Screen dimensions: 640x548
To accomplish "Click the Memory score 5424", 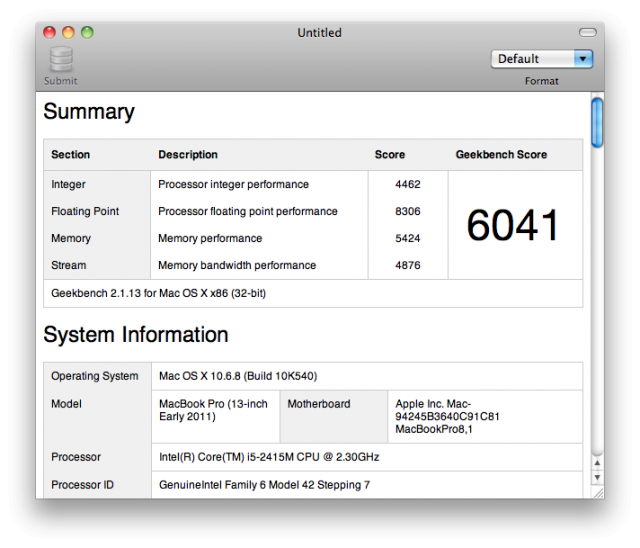I will [408, 238].
